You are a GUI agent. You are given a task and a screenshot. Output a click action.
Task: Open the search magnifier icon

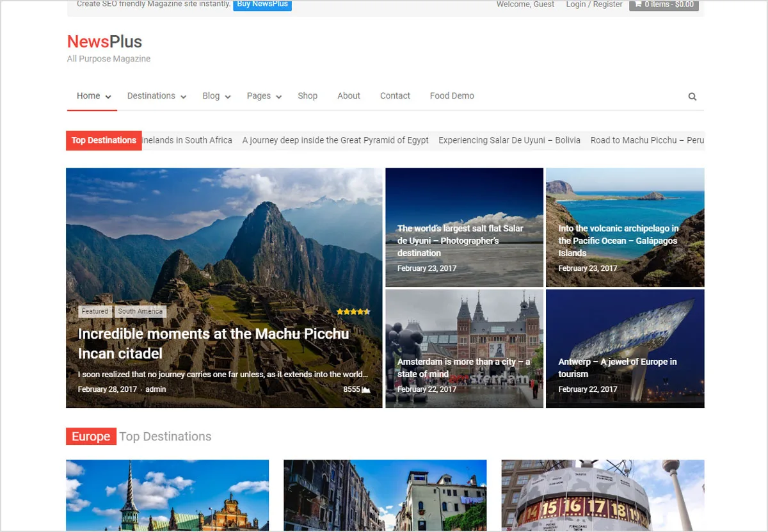point(692,97)
